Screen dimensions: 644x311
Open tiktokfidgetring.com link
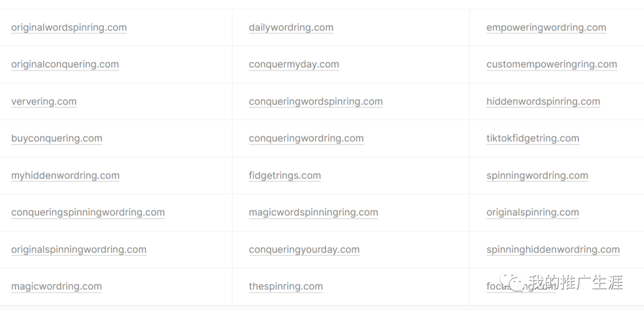point(532,138)
